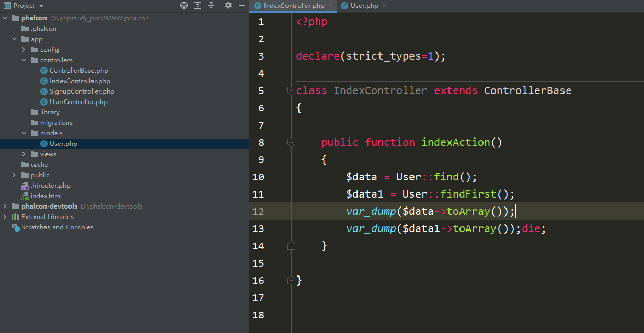Click the Scratches and Consoles icon
The width and height of the screenshot is (644, 333).
click(x=16, y=227)
